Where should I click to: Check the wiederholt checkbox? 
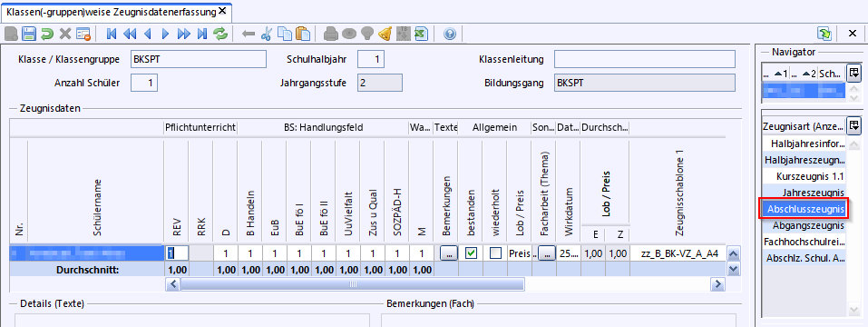(495, 253)
